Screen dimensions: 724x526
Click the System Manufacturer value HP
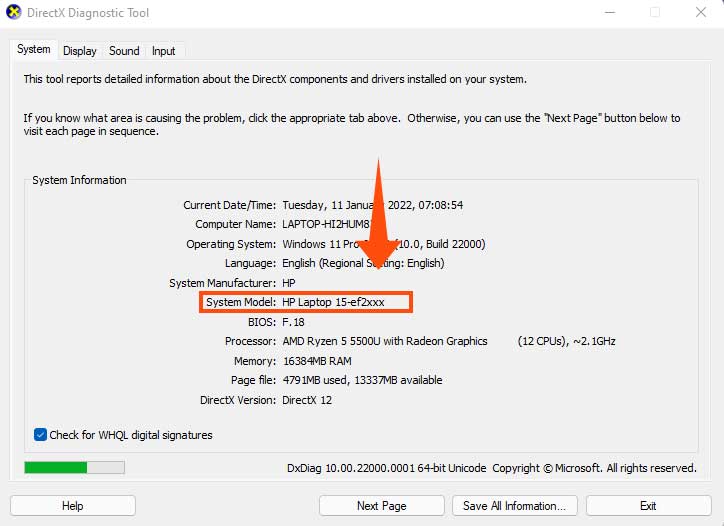point(289,283)
